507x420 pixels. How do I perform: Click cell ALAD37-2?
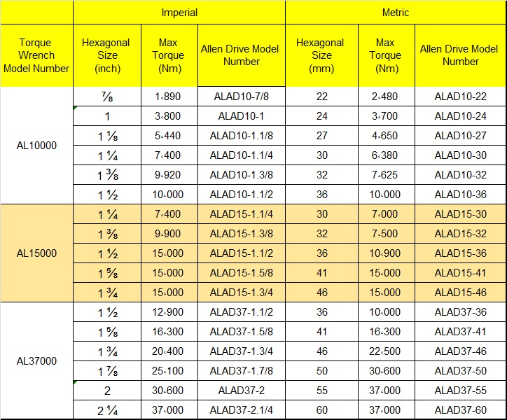(x=242, y=391)
